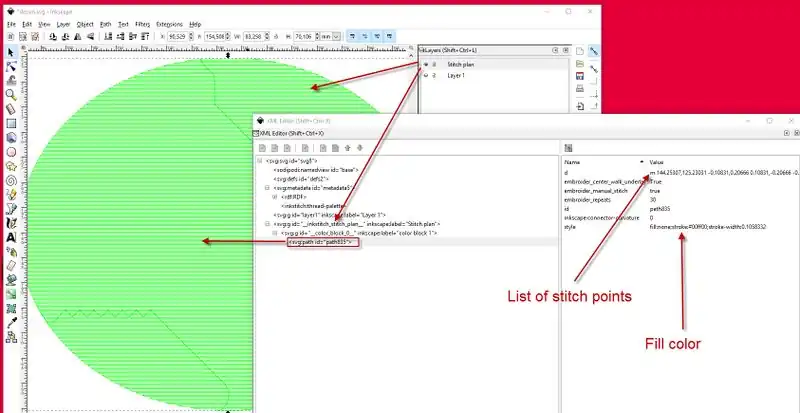Toggle snap enable button at top right

click(x=594, y=51)
